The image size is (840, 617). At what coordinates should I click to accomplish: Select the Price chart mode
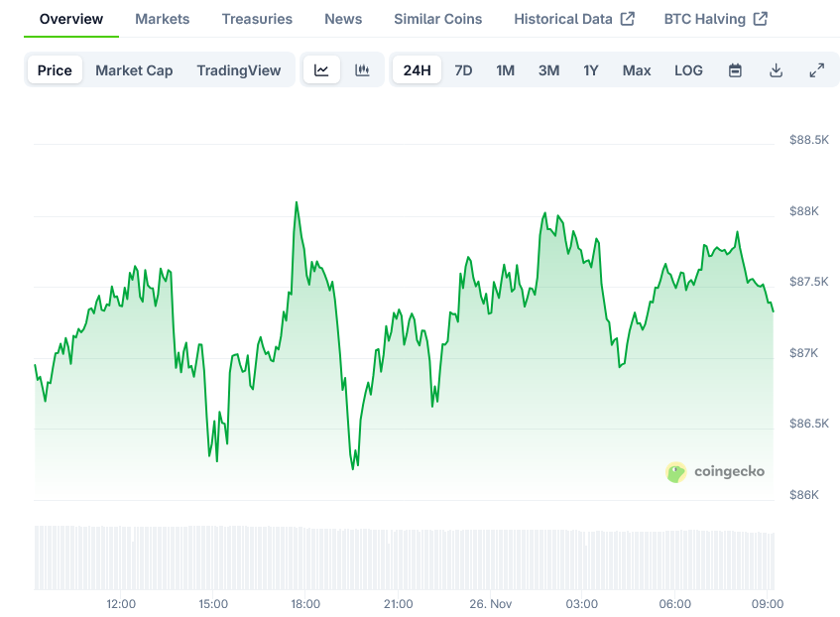tap(55, 70)
